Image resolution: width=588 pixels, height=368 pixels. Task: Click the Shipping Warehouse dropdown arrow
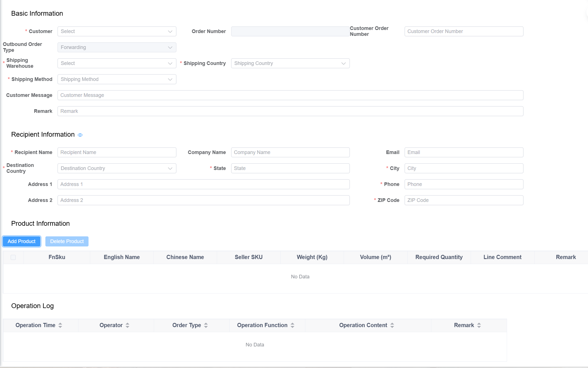pos(170,63)
